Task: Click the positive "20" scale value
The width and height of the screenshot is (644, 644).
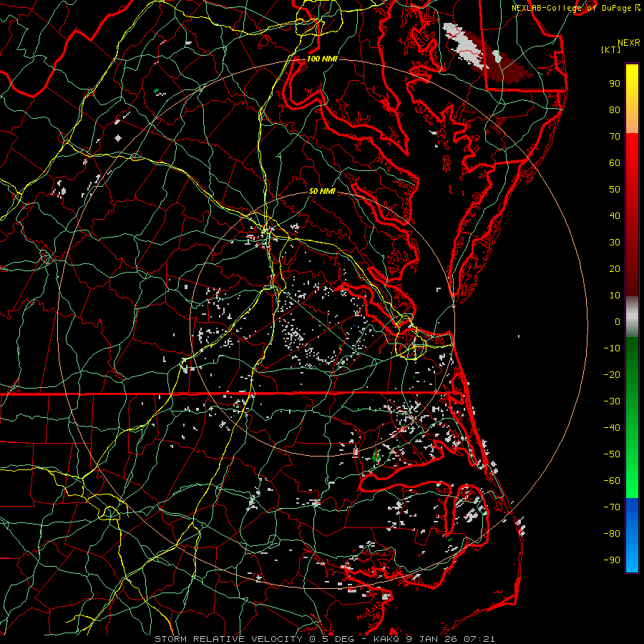Action: (615, 269)
